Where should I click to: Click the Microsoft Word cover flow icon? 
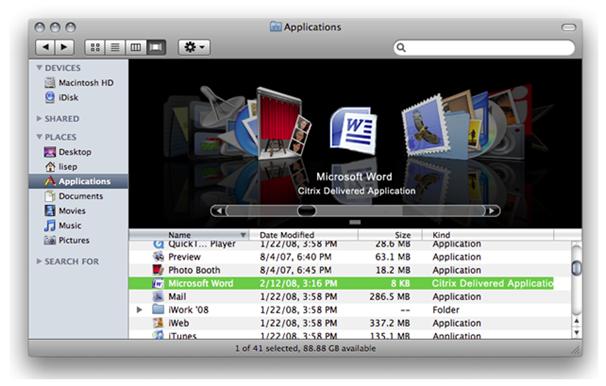tap(353, 131)
